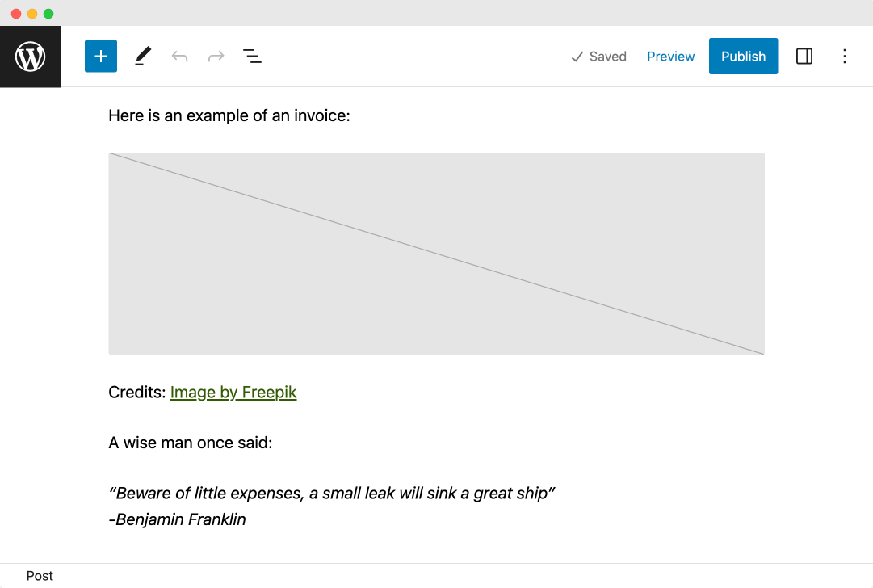Image resolution: width=873 pixels, height=588 pixels.
Task: Toggle the Settings sidebar panel
Action: point(804,57)
